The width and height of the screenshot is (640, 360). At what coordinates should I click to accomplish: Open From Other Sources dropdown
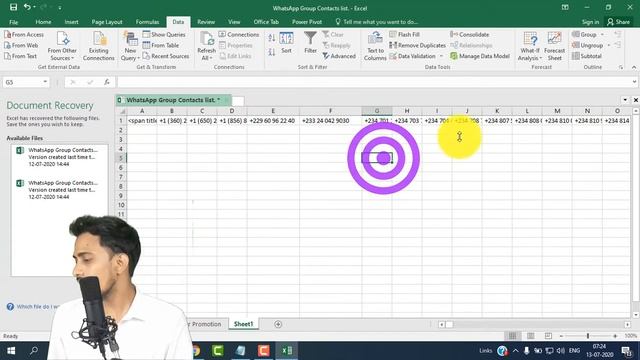tap(62, 46)
